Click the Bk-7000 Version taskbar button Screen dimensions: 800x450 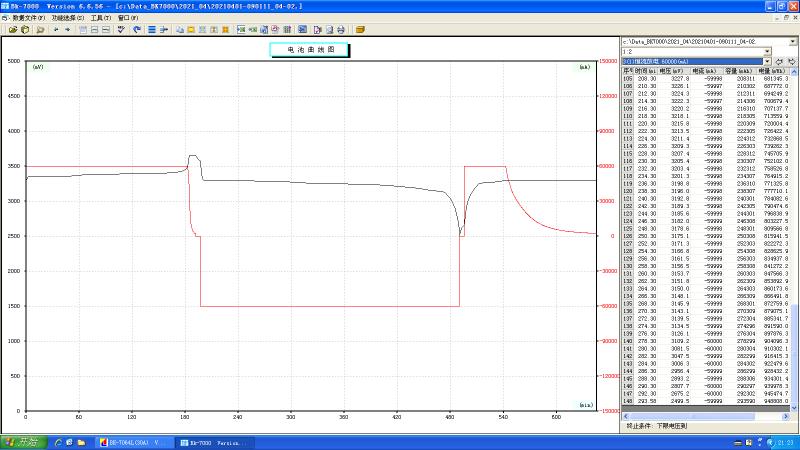(x=213, y=443)
